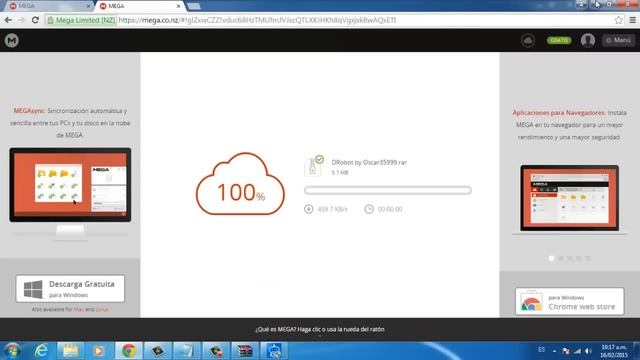
Task: Click the Descarga Gratuita para Windows button
Action: (x=70, y=289)
